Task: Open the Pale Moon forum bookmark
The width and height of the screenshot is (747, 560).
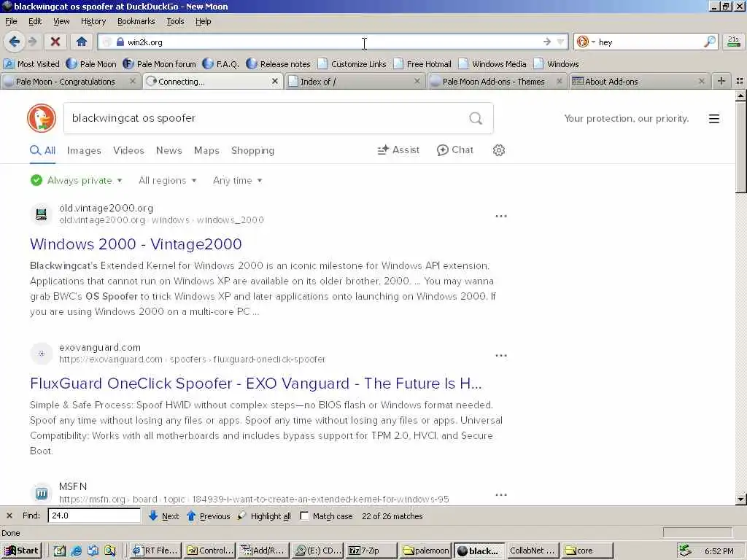Action: [x=159, y=64]
